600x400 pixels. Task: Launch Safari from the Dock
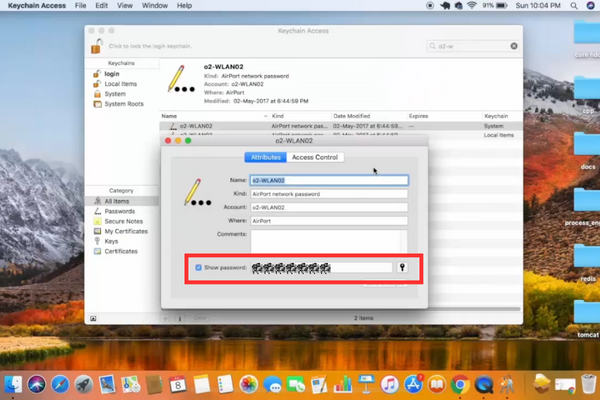tap(60, 384)
